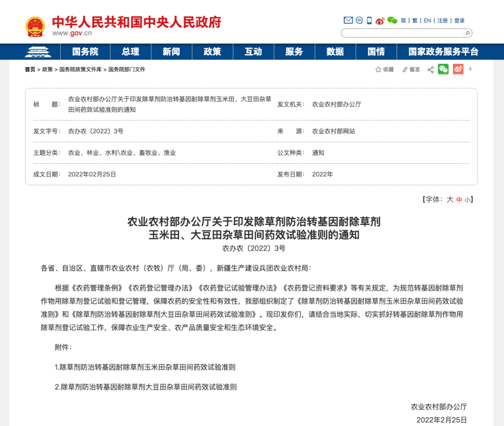Screen dimensions: 504x426
Task: Click the 中华人民共和国中央人民政府 site title
Action: tap(137, 22)
